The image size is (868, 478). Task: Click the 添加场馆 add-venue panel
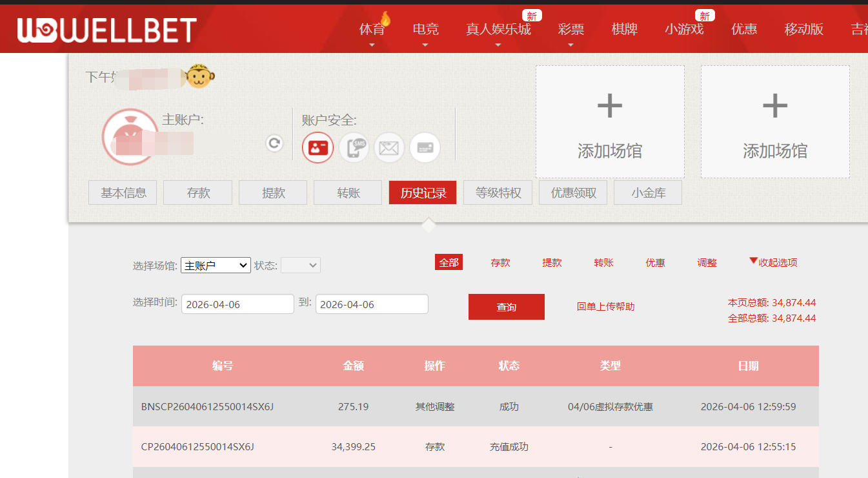(x=609, y=121)
